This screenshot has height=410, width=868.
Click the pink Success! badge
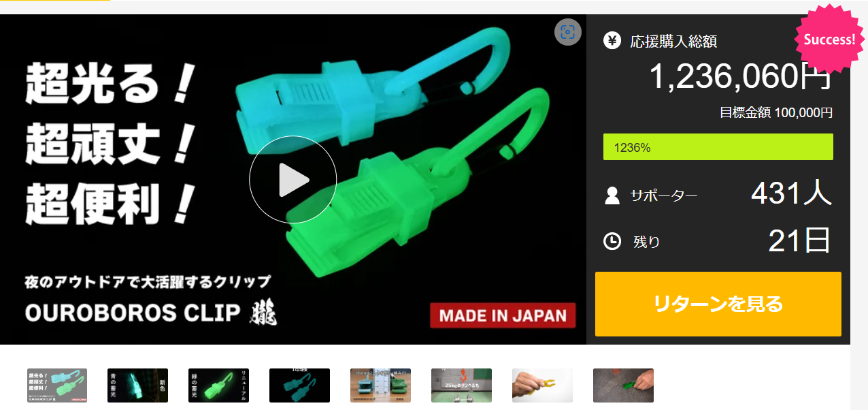tap(829, 39)
